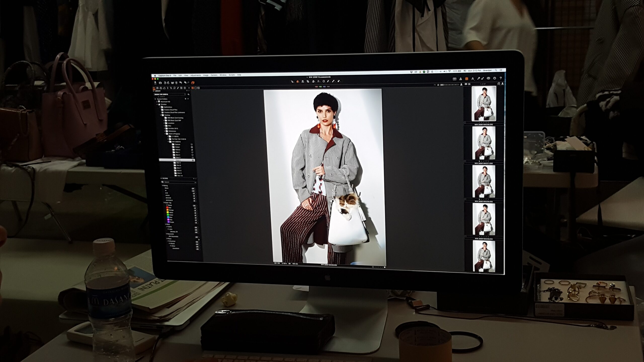Open the Adjustments menu

tap(196, 75)
